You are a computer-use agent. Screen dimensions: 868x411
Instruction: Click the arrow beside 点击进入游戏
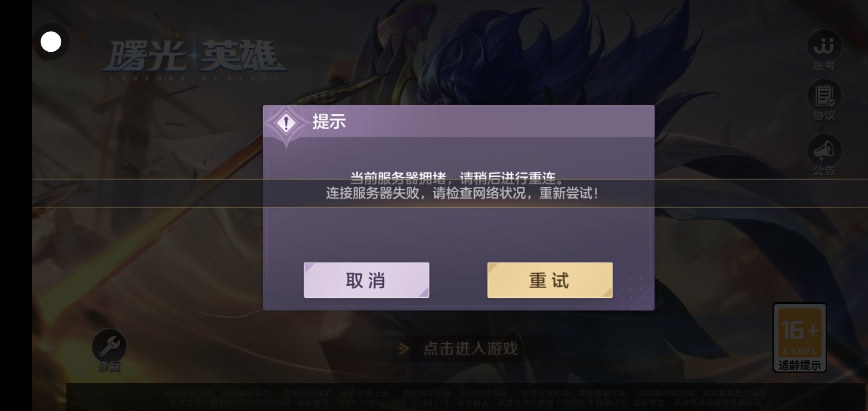click(404, 348)
